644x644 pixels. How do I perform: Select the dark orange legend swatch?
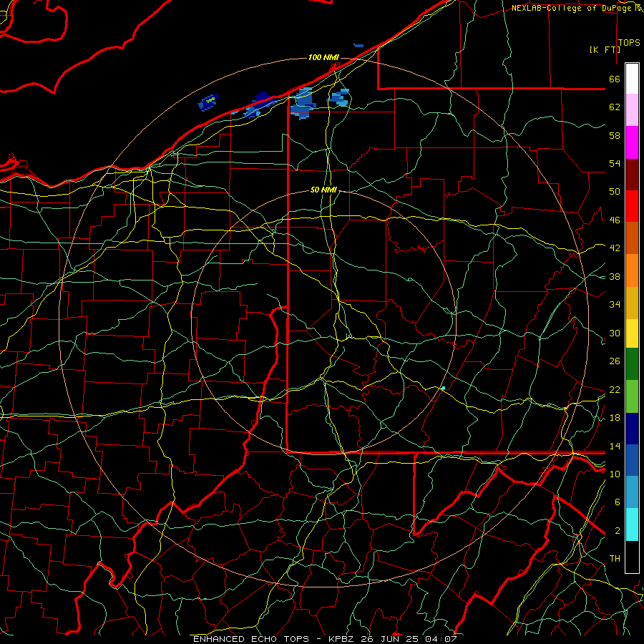point(632,238)
